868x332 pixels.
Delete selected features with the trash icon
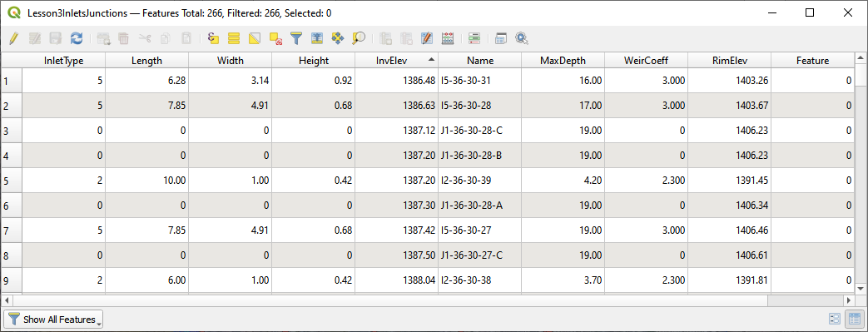click(x=124, y=38)
